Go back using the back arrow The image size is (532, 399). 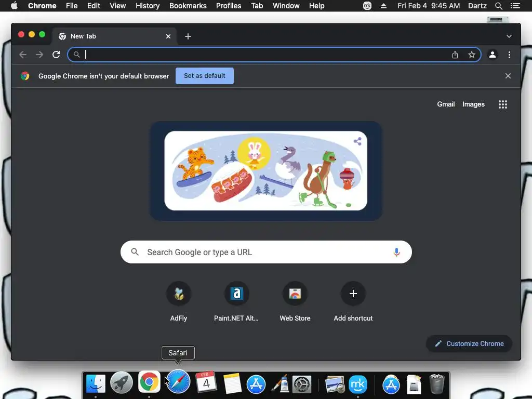click(23, 55)
